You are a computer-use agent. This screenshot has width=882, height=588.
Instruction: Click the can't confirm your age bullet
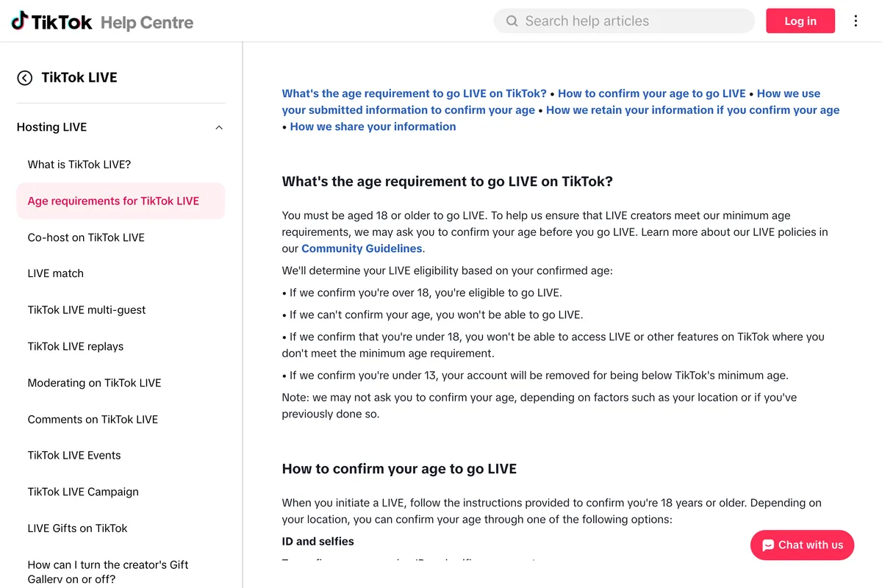coord(432,315)
